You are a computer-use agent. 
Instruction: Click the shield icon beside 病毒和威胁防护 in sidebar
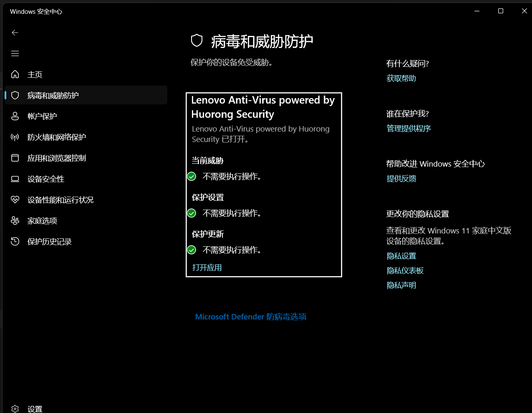(x=15, y=95)
